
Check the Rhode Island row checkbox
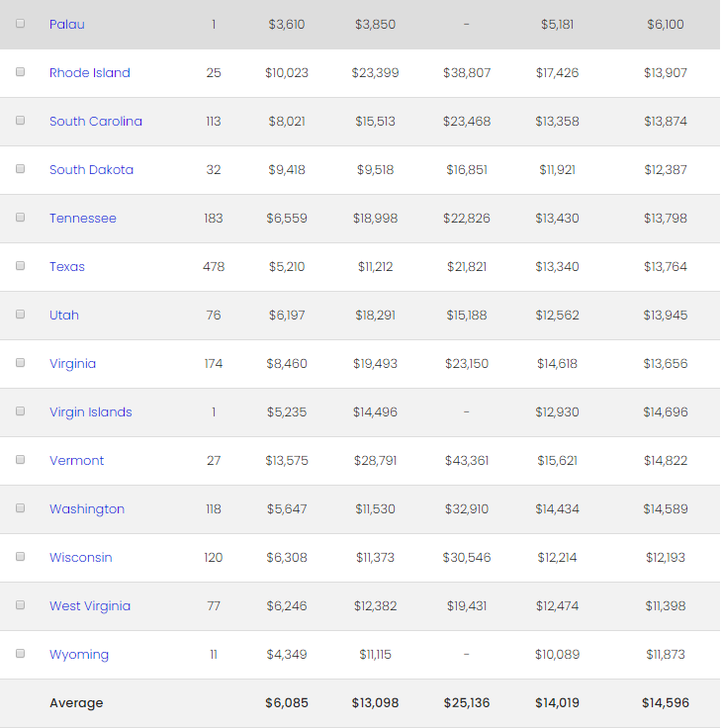coord(20,72)
